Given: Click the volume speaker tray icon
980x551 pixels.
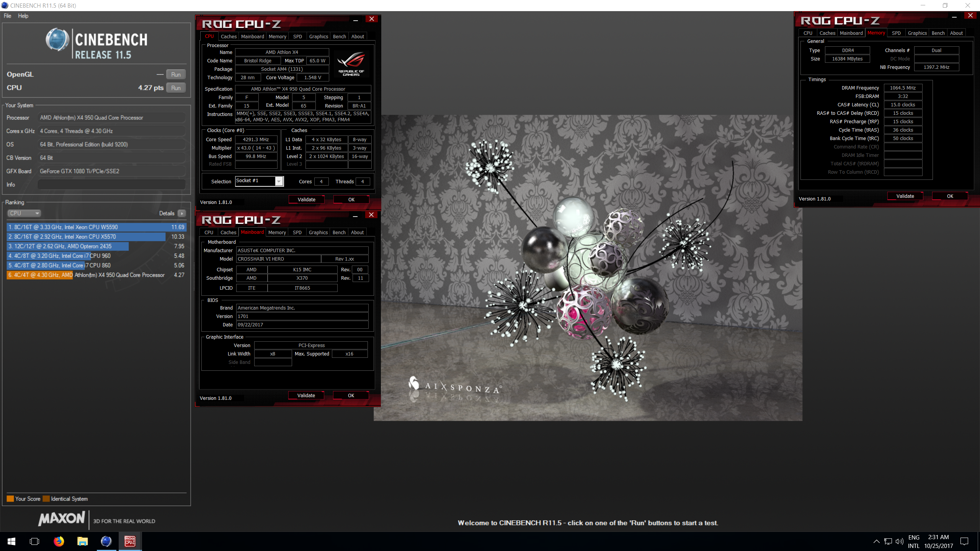Looking at the screenshot, I should (900, 541).
